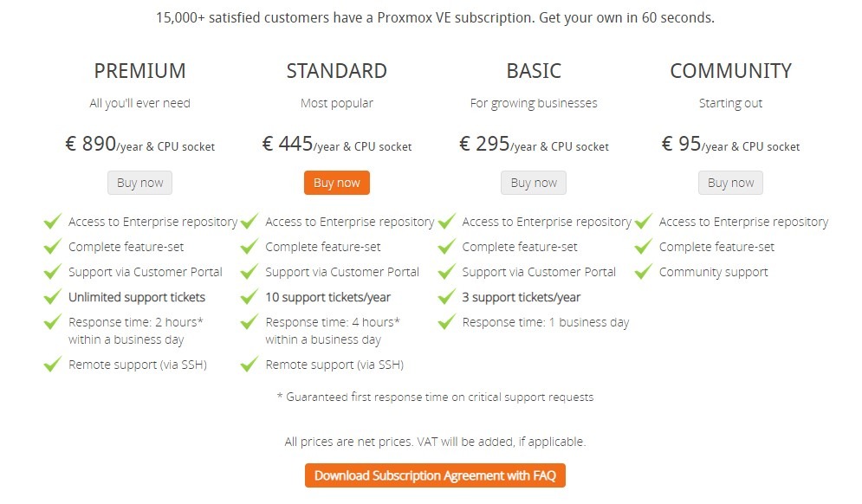The width and height of the screenshot is (862, 504).
Task: Click the Premium plan Buy now button
Action: point(139,183)
